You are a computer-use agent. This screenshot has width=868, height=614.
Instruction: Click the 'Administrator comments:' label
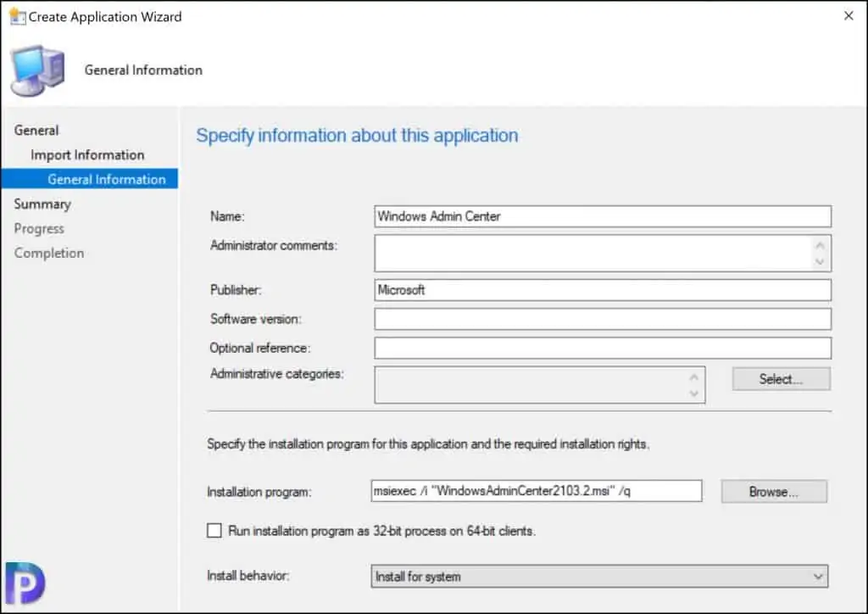click(274, 245)
